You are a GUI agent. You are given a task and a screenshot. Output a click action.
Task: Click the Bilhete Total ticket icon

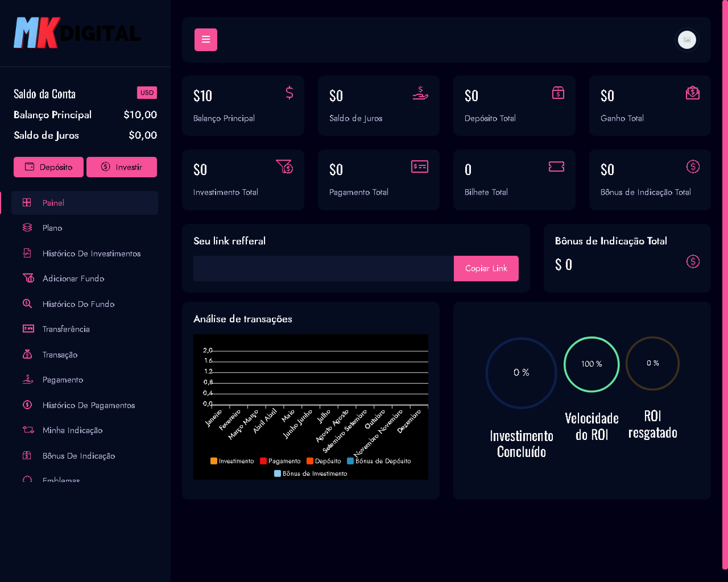point(556,167)
